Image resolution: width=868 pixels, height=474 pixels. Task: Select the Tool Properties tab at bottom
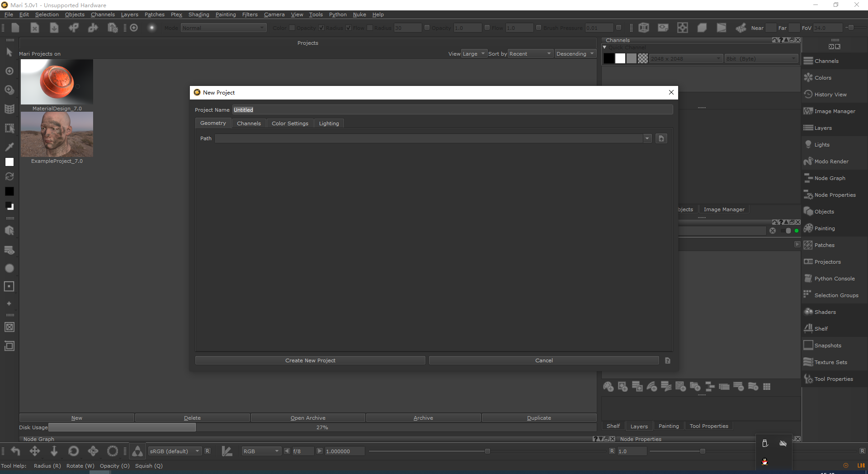709,426
